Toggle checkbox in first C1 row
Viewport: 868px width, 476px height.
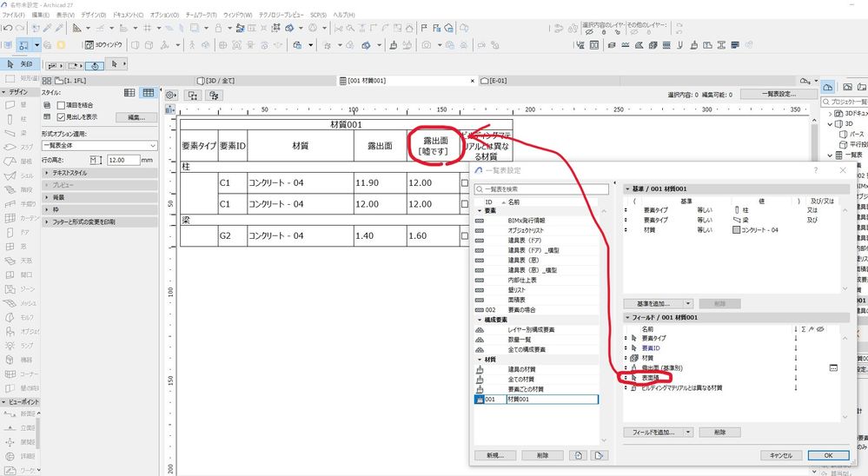tap(464, 183)
